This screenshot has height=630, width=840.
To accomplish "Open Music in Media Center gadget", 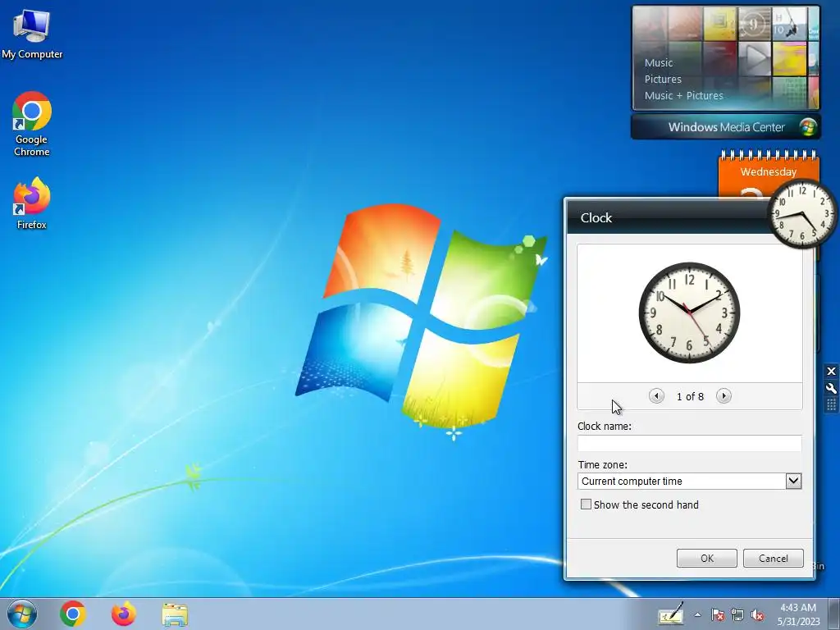I will coord(659,62).
